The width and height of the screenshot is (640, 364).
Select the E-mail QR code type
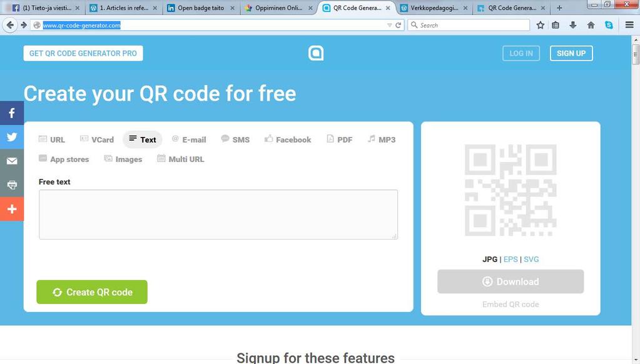tap(189, 139)
